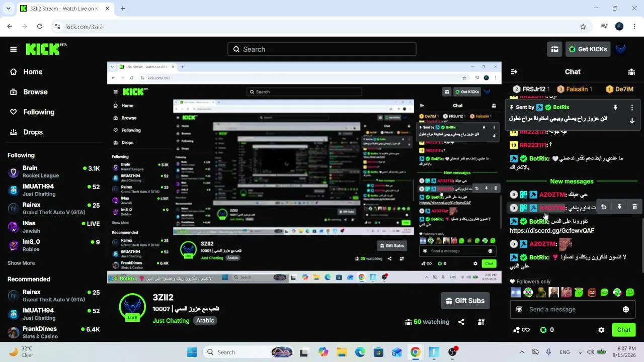Open the user avatar menu in Kick header

pyautogui.click(x=621, y=49)
